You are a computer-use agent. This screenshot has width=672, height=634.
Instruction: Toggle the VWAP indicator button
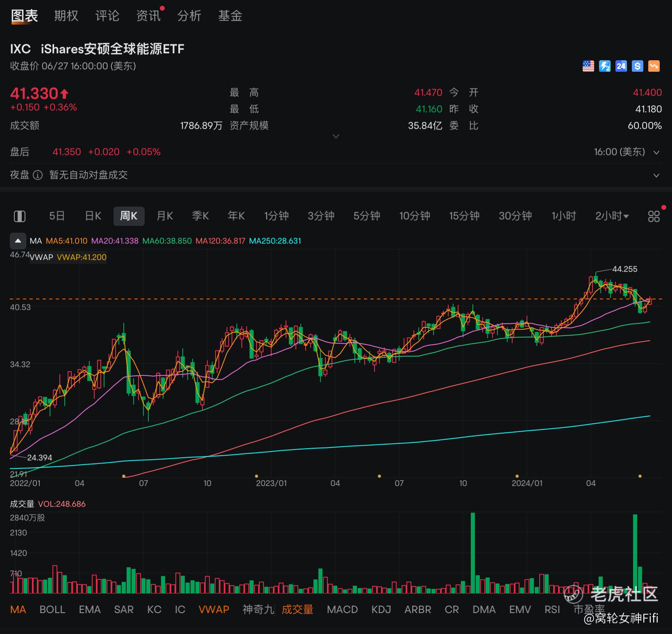coord(214,609)
